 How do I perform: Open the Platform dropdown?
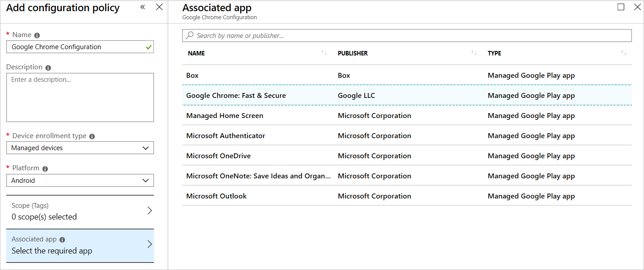coord(145,180)
